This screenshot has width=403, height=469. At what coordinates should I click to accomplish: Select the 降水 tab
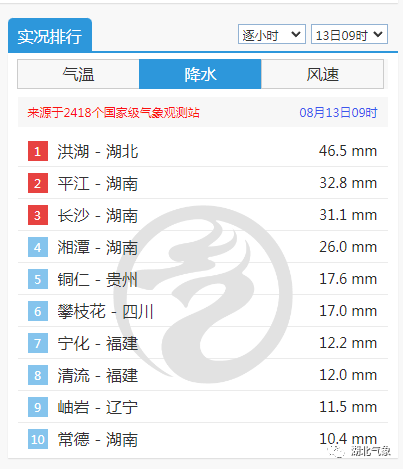tap(200, 74)
